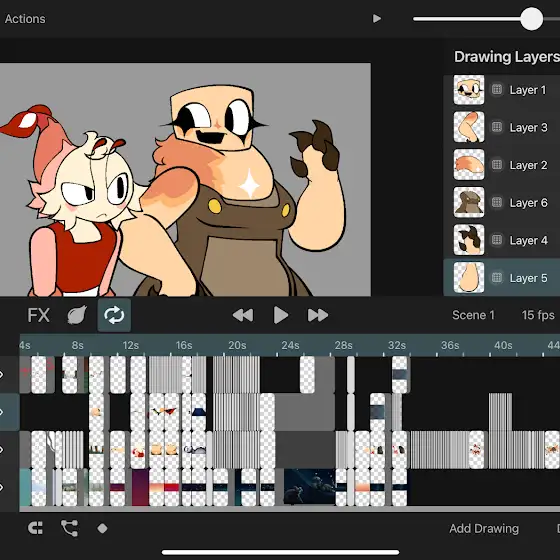Image resolution: width=560 pixels, height=560 pixels.
Task: Click the diamond keyframe icon
Action: 102,528
